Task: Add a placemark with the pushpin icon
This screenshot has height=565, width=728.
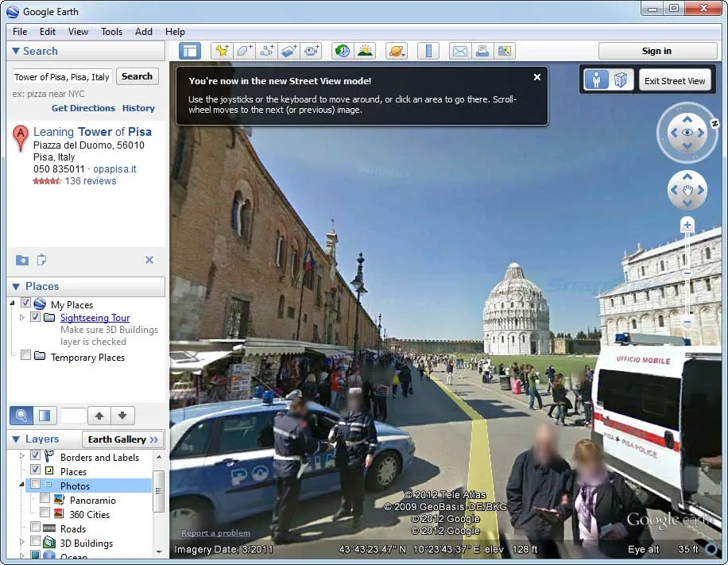Action: 222,51
